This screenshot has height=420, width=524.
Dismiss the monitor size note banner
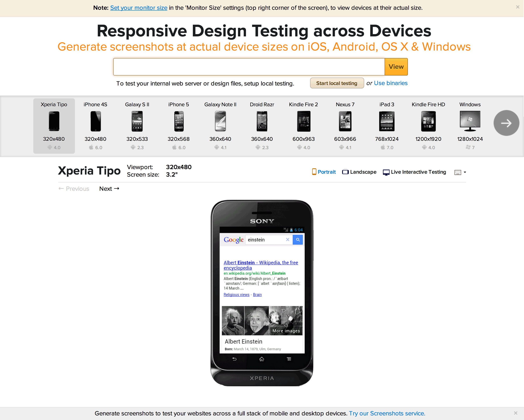pos(518,7)
